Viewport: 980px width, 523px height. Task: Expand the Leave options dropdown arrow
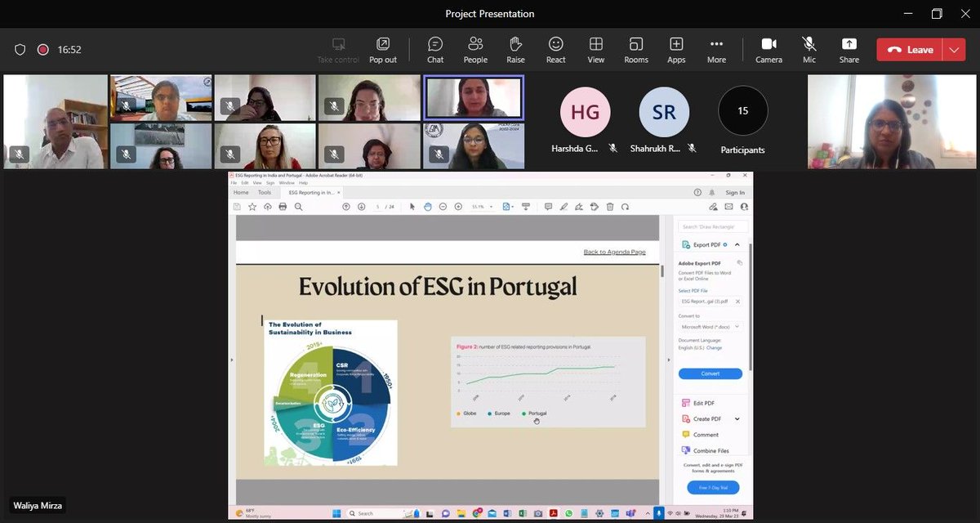pyautogui.click(x=954, y=50)
